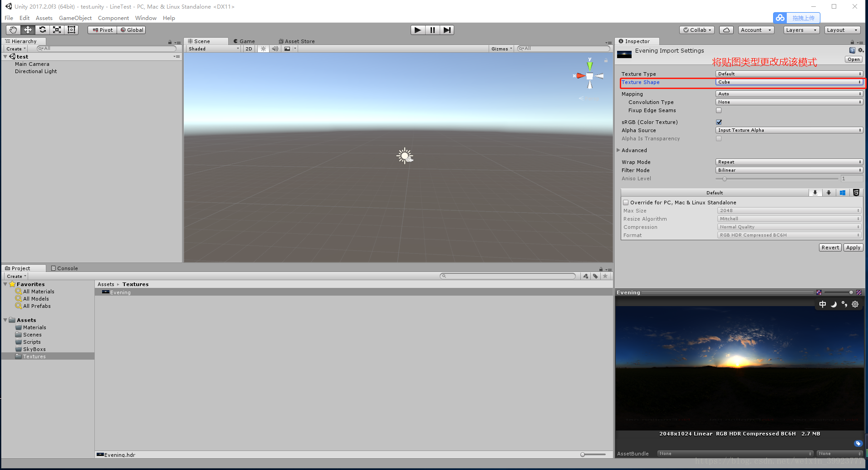Lock the Inspector panel
This screenshot has height=470, width=868.
[x=852, y=42]
